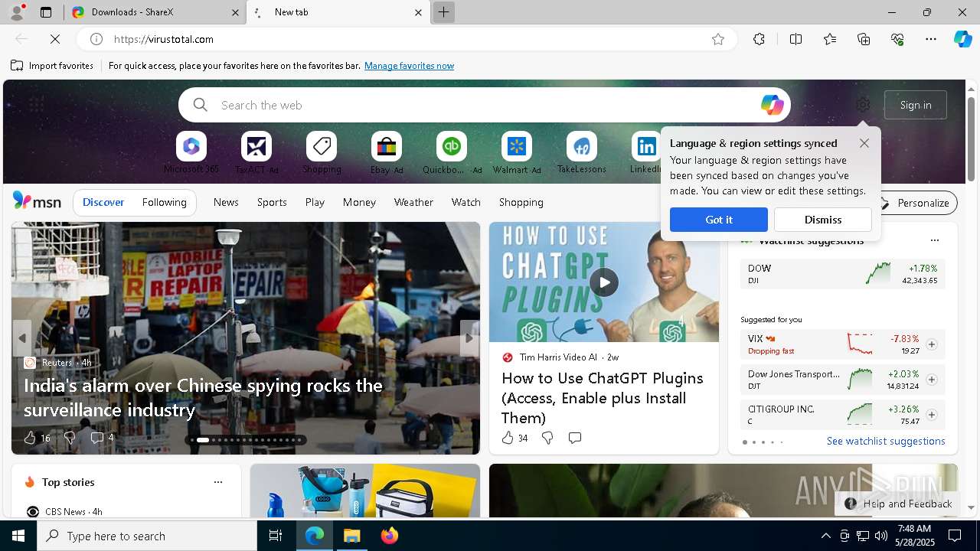980x551 pixels.
Task: Play the ChatGPT Plugins video
Action: [604, 282]
